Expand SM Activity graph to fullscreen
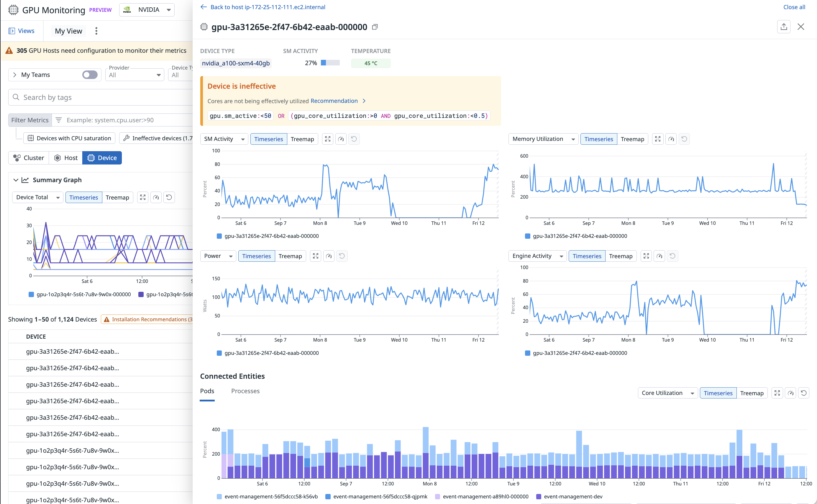 (327, 139)
